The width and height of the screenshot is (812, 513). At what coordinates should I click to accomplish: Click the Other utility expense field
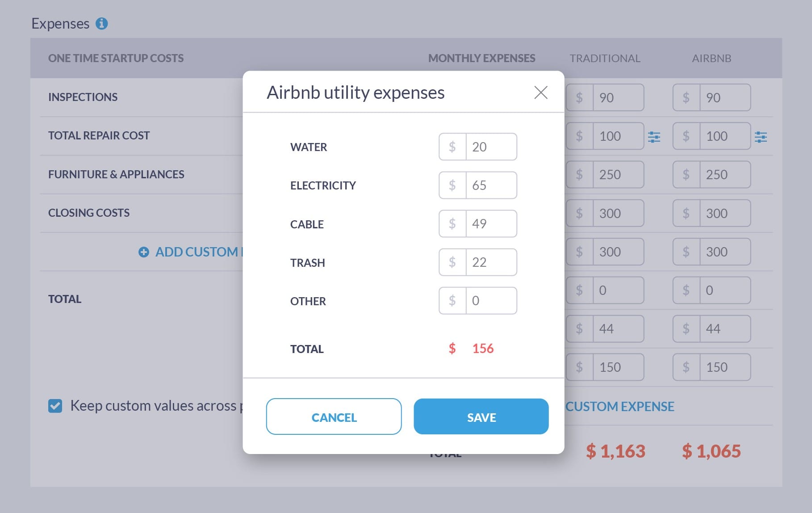coord(491,301)
